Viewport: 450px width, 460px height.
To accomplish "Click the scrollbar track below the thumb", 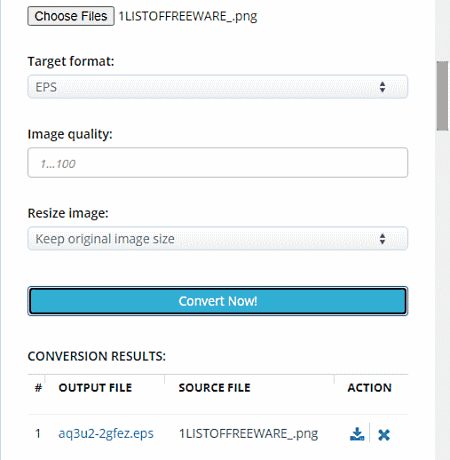I will [x=443, y=295].
